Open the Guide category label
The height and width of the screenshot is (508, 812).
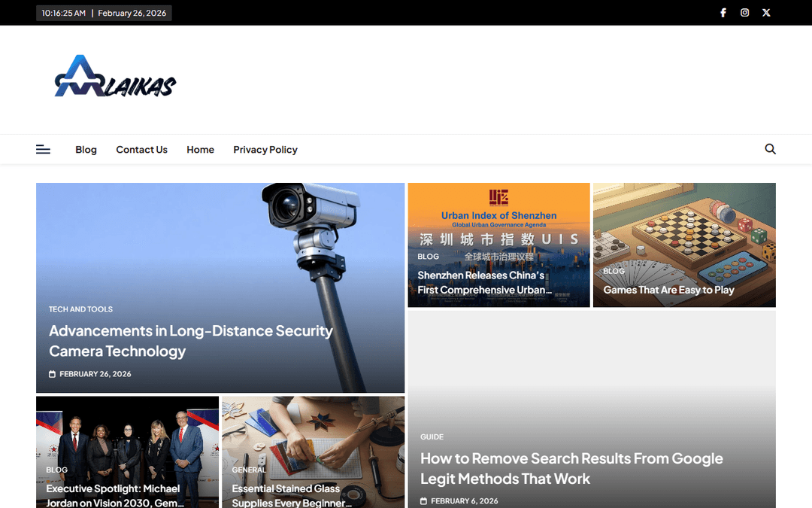pyautogui.click(x=432, y=437)
